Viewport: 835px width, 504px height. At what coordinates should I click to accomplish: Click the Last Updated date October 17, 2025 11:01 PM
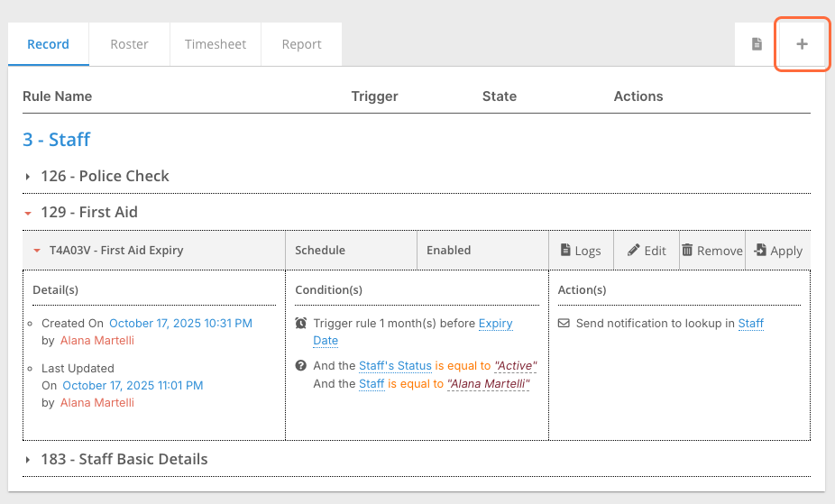tap(133, 385)
